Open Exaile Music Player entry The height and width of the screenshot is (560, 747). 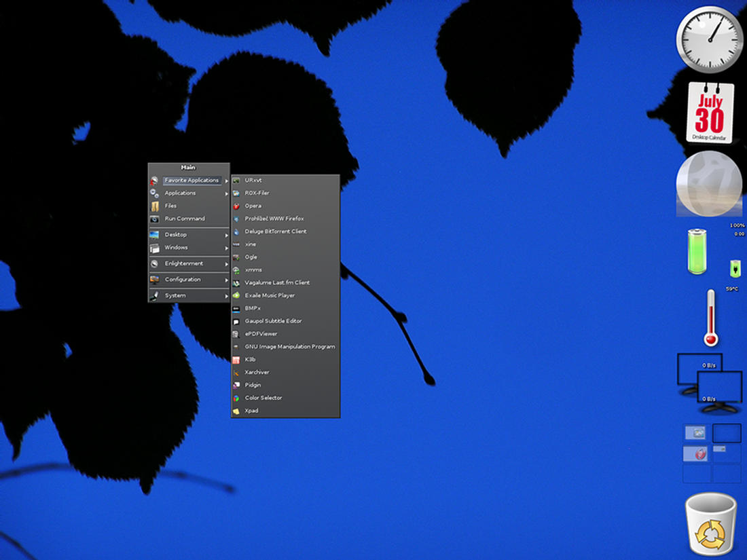coord(270,295)
